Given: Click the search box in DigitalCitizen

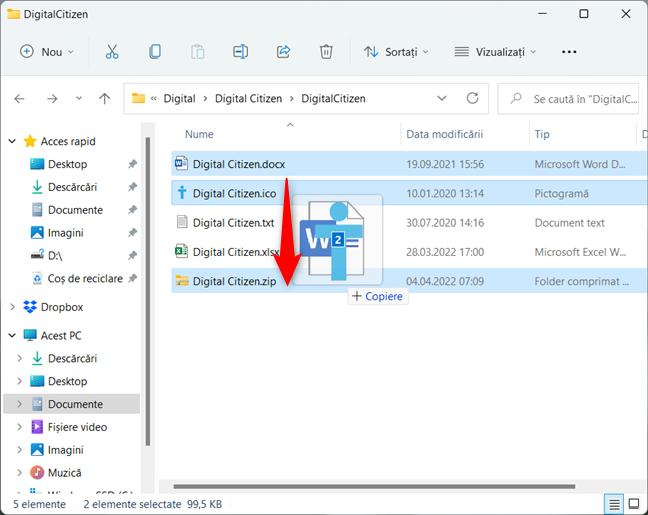Looking at the screenshot, I should tap(568, 99).
